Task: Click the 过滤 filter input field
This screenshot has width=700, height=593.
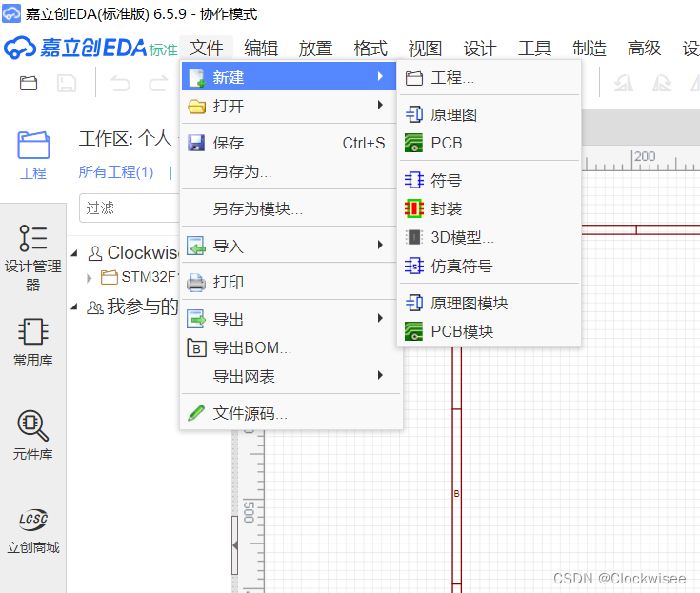Action: coord(129,208)
